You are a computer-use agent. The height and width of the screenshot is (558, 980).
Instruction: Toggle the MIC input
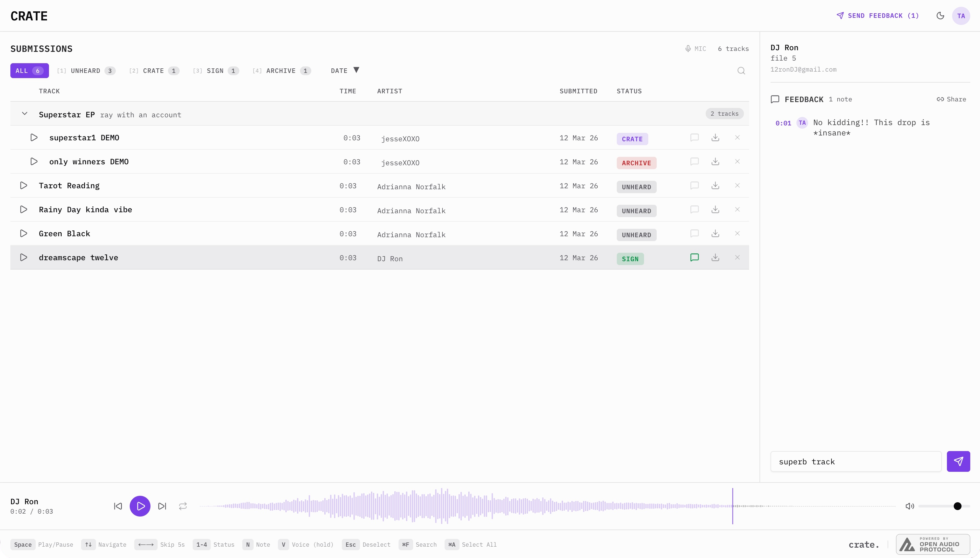[x=696, y=49]
